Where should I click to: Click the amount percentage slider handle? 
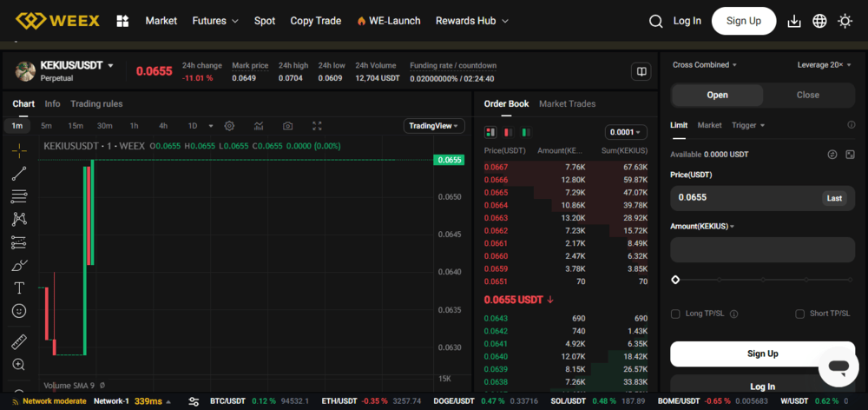pyautogui.click(x=675, y=280)
